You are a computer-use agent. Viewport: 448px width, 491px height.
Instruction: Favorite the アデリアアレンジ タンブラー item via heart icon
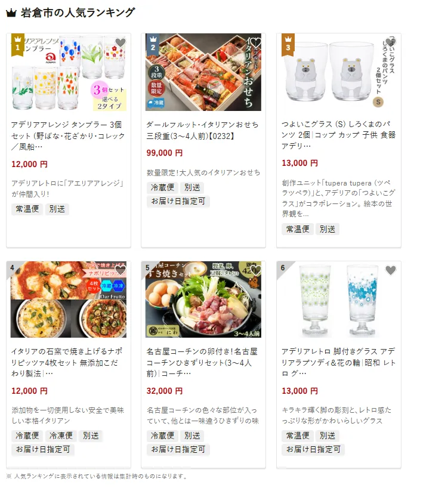[121, 42]
